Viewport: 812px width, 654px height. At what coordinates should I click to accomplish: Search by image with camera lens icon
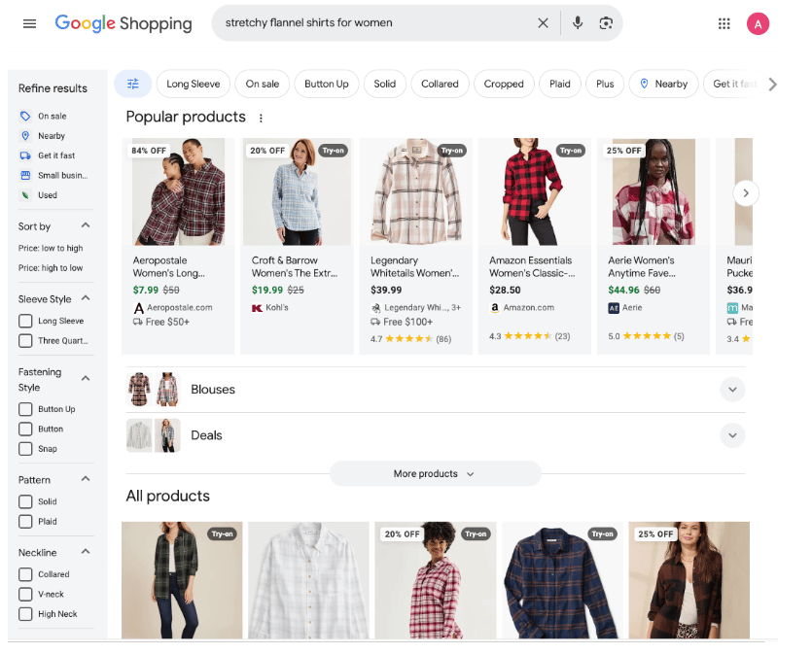click(x=606, y=23)
